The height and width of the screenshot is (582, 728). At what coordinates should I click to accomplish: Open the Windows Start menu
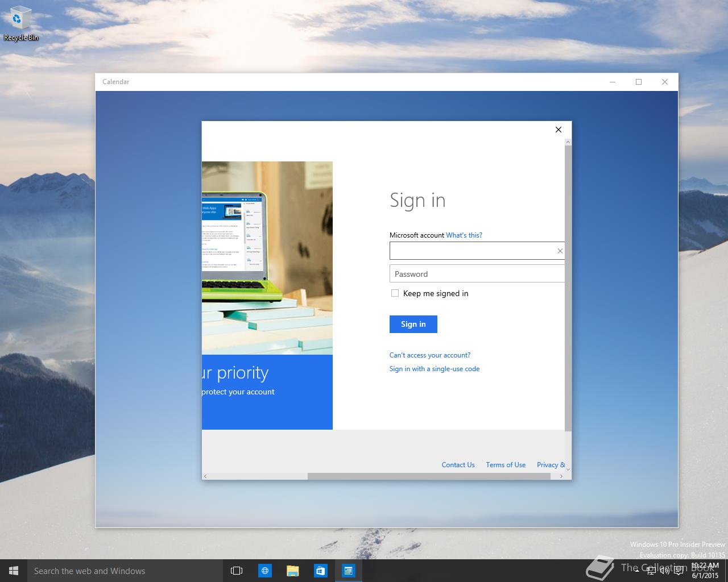coord(14,571)
